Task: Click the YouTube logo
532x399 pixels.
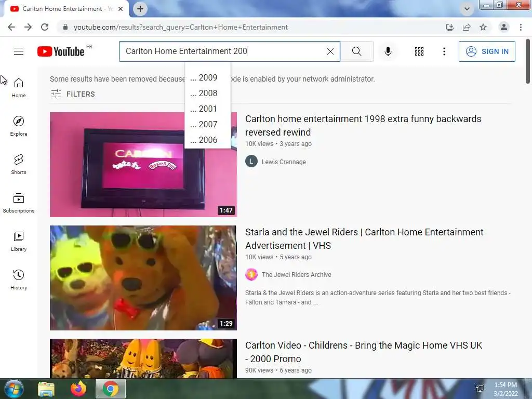Action: click(61, 51)
